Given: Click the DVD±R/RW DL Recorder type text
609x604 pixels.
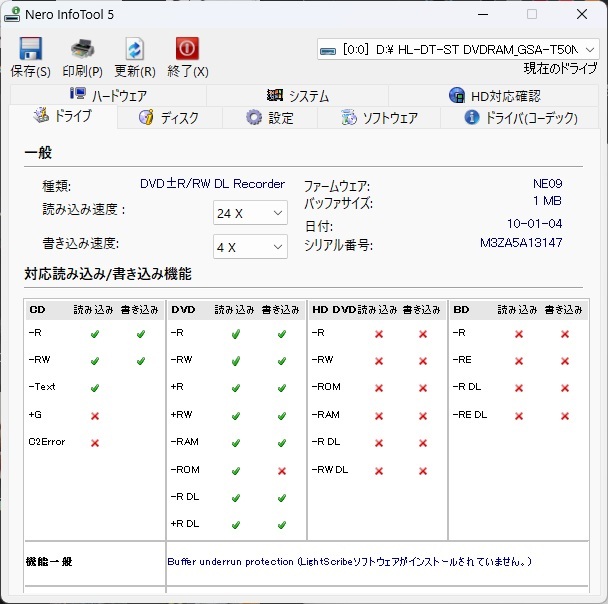Looking at the screenshot, I should pyautogui.click(x=212, y=184).
